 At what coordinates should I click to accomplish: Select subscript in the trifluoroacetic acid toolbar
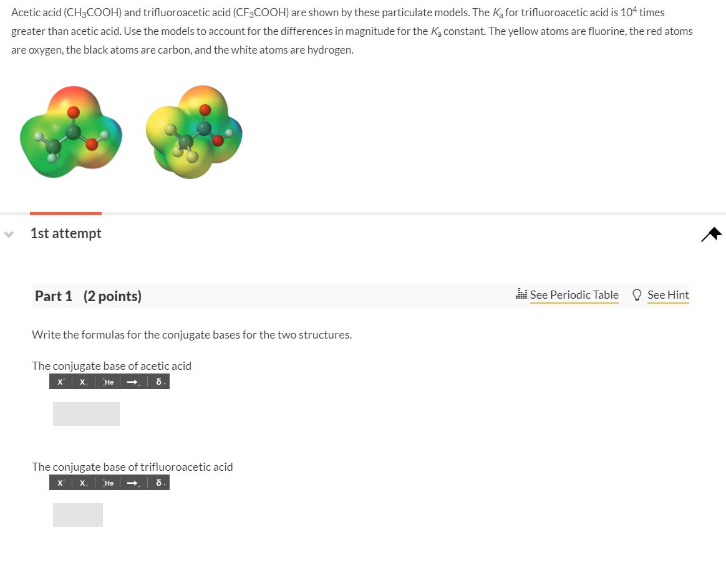tap(82, 482)
